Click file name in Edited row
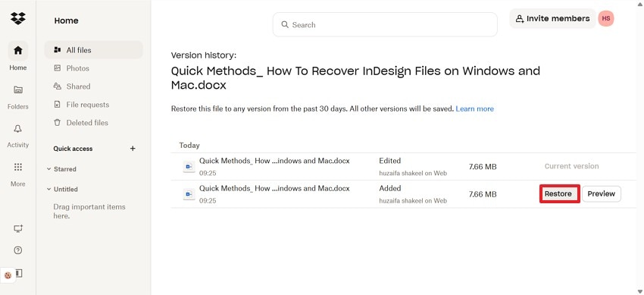This screenshot has height=295, width=644. [x=274, y=161]
